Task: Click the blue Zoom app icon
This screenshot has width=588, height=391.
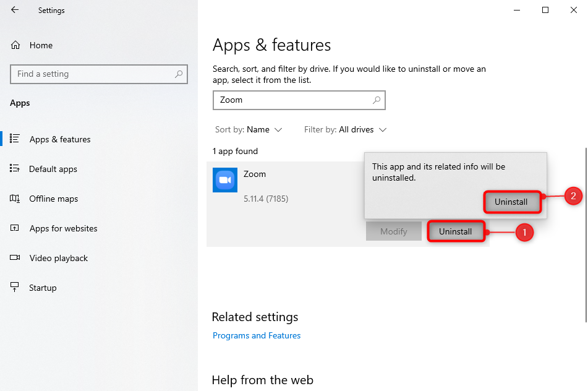Action: click(x=225, y=180)
